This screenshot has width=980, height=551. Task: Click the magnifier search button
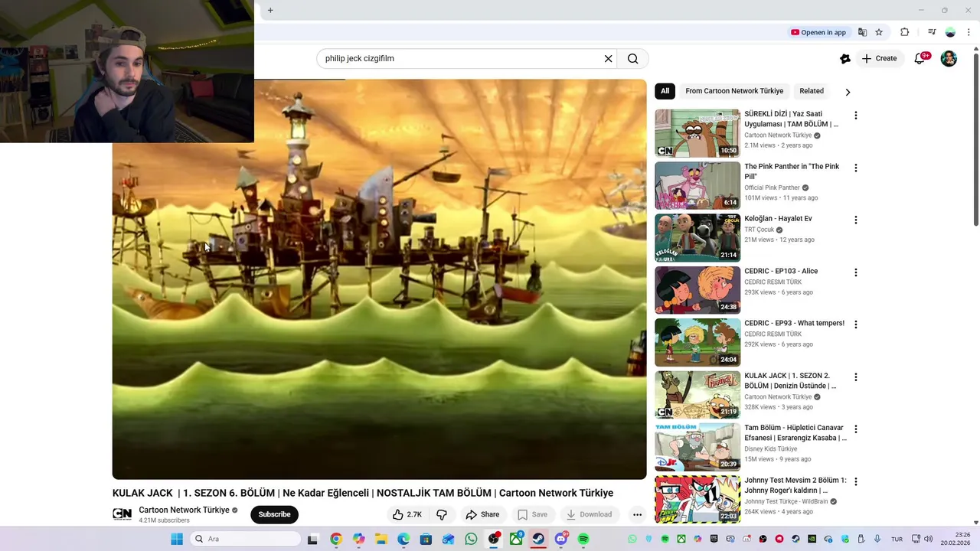633,58
